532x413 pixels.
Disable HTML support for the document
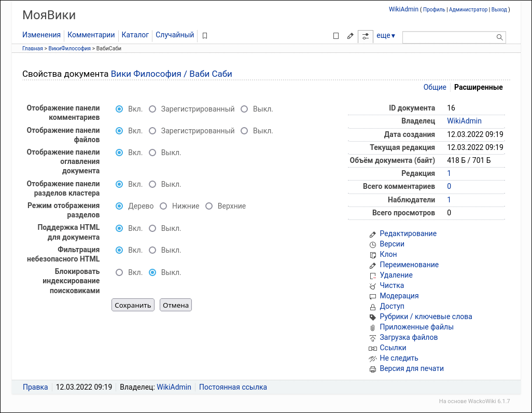[152, 228]
